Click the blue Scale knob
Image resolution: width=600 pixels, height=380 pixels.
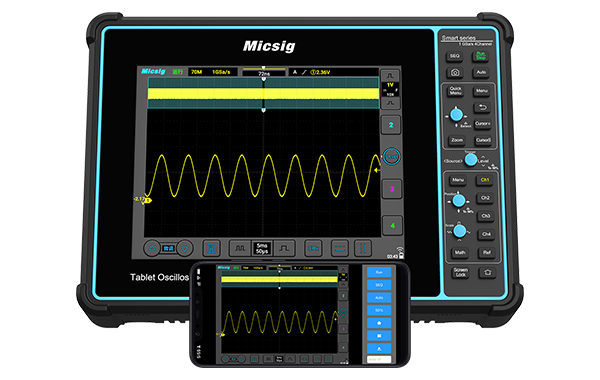point(460,231)
